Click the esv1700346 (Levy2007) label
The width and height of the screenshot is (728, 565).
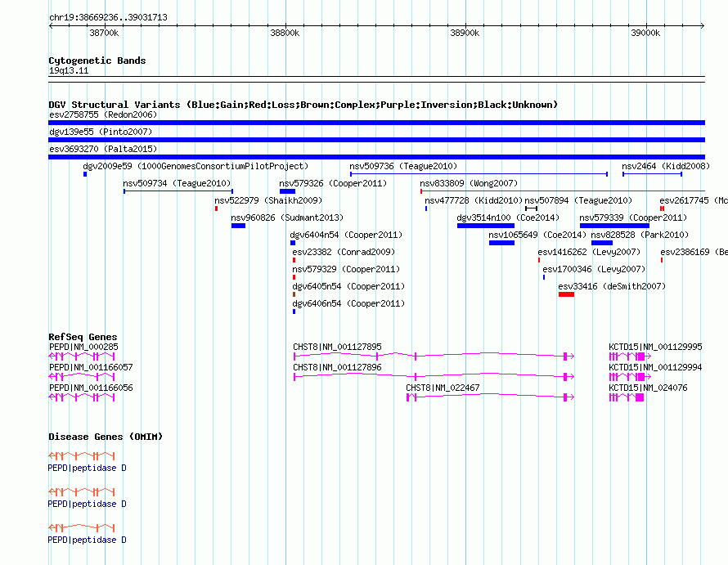[594, 269]
